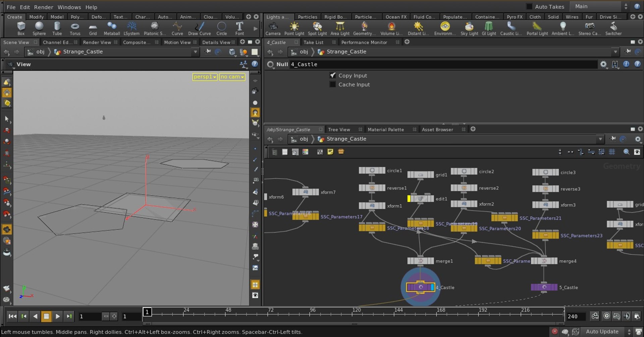
Task: Open the persp1 viewport dropdown
Action: (205, 77)
